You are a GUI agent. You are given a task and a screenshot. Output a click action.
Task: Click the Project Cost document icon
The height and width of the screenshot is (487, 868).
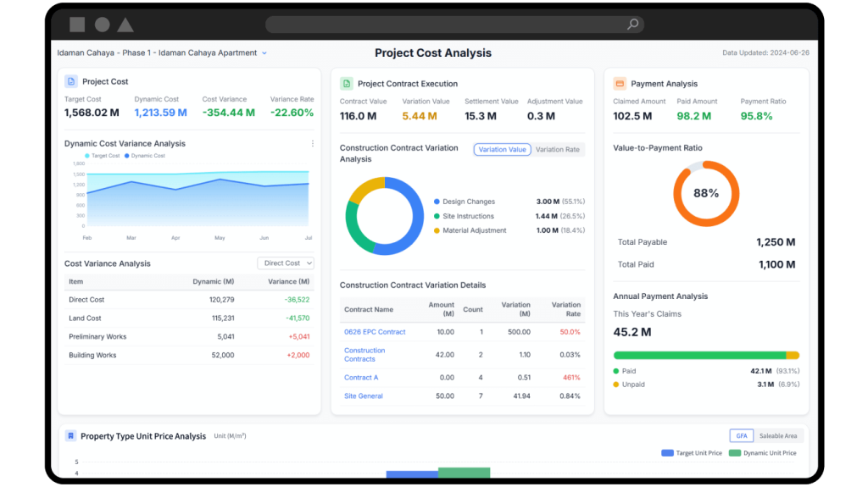click(71, 82)
